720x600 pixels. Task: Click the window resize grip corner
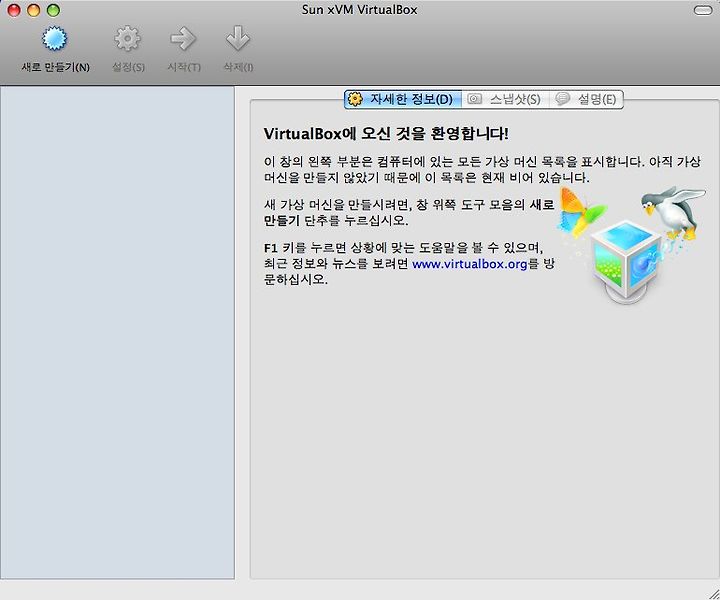tap(713, 593)
